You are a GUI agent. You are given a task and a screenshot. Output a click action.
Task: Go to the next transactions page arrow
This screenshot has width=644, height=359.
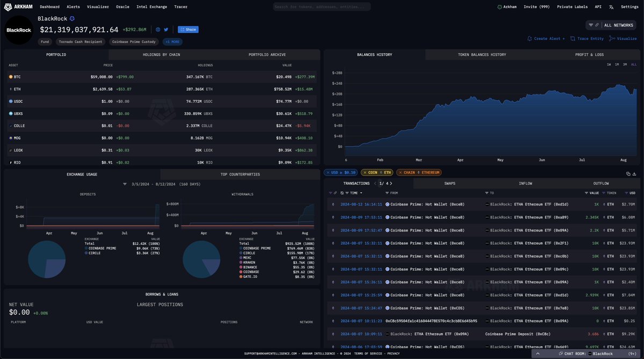click(x=390, y=184)
